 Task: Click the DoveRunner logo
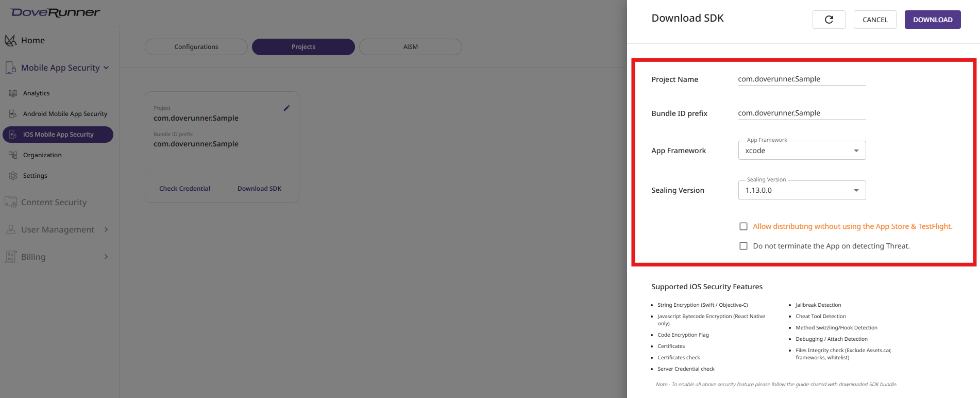click(x=55, y=12)
